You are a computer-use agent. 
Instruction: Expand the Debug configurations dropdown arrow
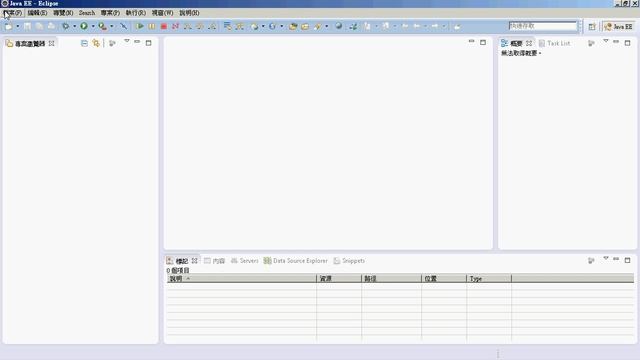coord(74,27)
